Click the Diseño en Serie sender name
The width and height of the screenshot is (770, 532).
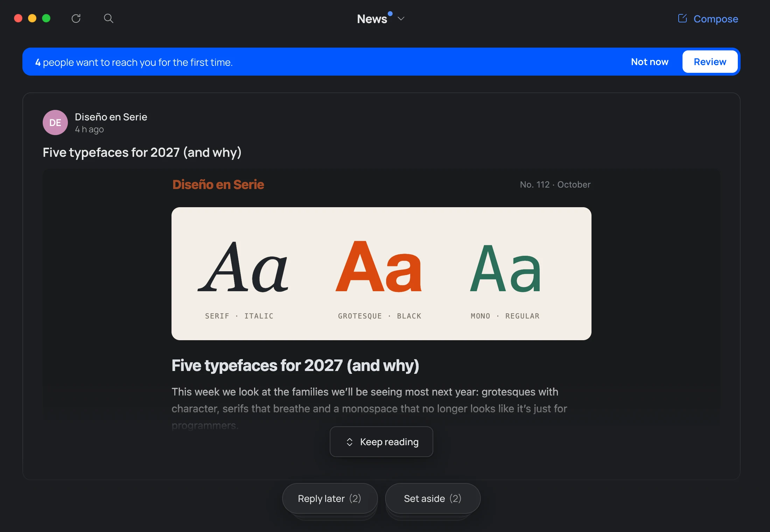click(111, 117)
